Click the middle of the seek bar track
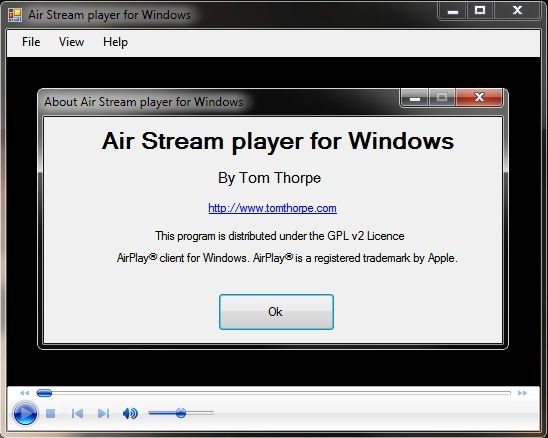This screenshot has width=548, height=438. tap(274, 393)
